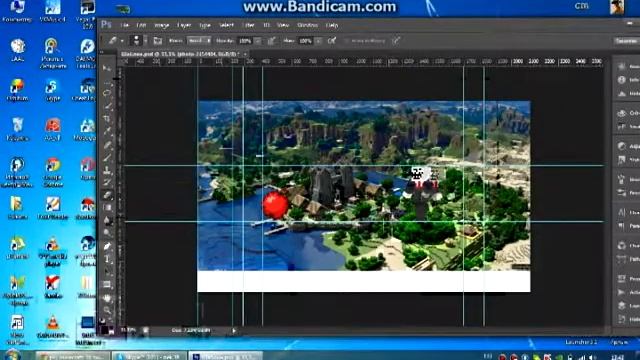Viewport: 640px width, 360px height.
Task: Click the Eraser tool preset icon in options bar
Action: (112, 40)
